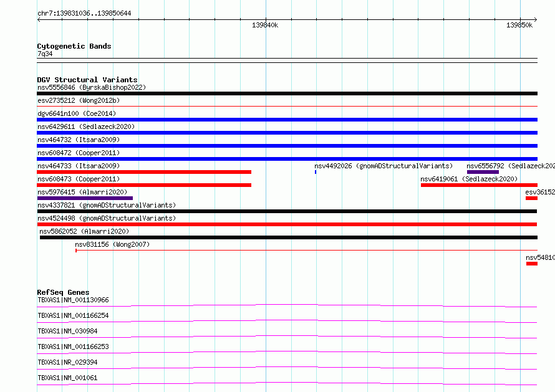Viewport: 555px width, 392px height.
Task: Click the right arrow of the coordinate ruler
Action: point(535,19)
